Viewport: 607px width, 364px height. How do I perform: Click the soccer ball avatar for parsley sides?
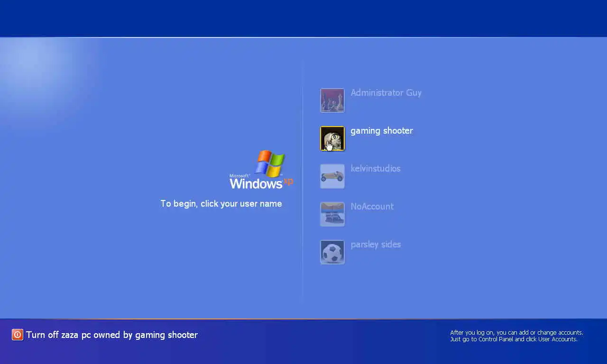(x=332, y=252)
